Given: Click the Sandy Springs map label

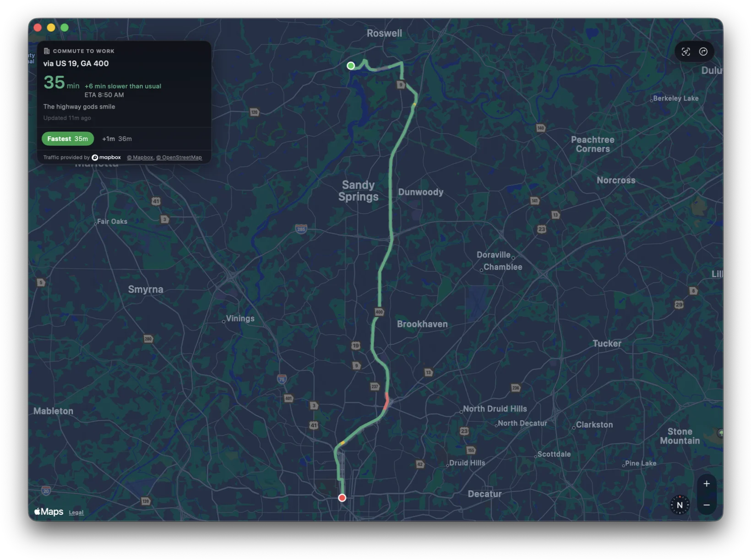Looking at the screenshot, I should click(359, 191).
